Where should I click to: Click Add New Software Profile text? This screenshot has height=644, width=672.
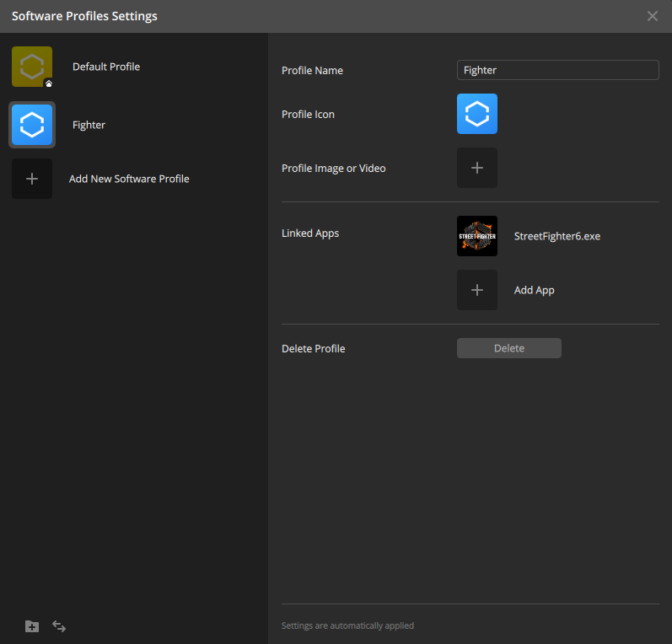pos(129,179)
